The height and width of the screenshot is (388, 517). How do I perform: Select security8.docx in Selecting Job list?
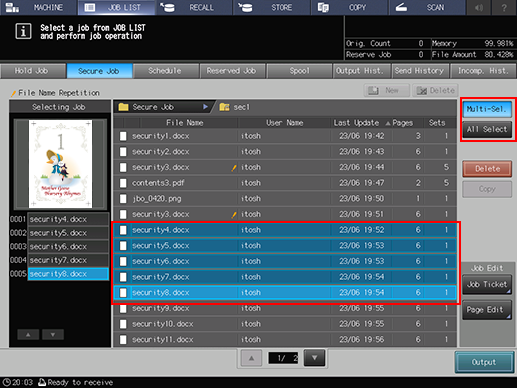click(68, 274)
